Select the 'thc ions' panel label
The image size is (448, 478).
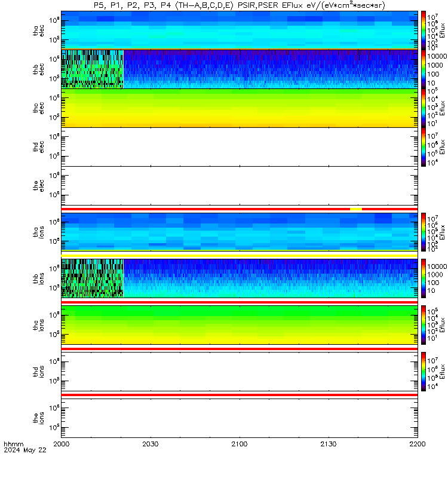38,325
